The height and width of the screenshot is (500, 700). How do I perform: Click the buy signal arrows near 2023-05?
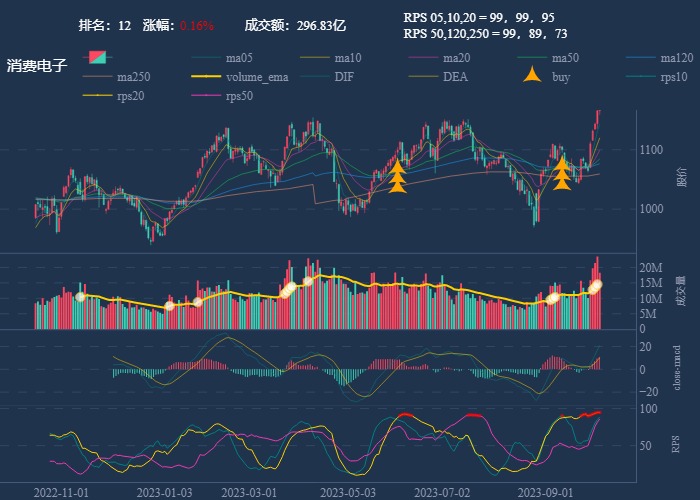(x=397, y=175)
